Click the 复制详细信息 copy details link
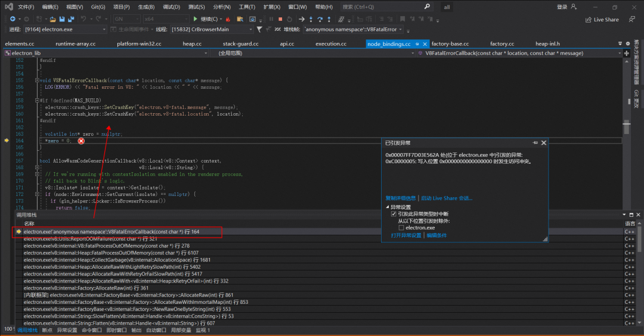 click(401, 198)
